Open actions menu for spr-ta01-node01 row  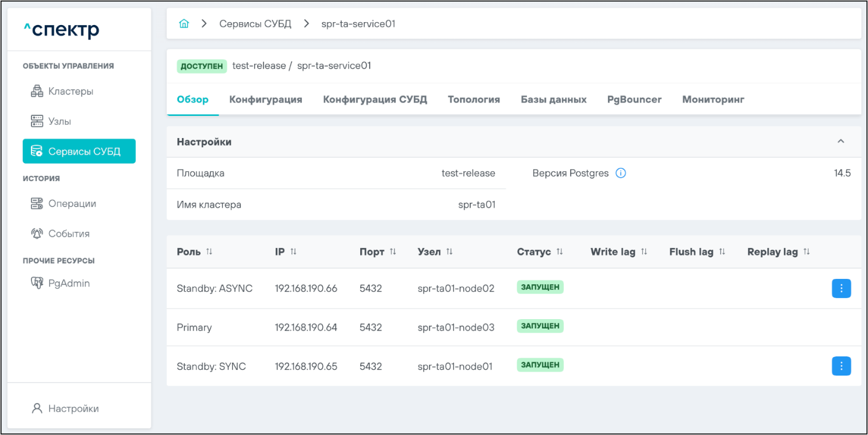(841, 366)
